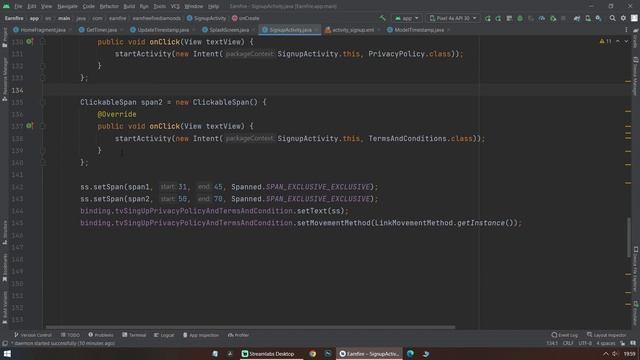This screenshot has height=360, width=640.
Task: Click the editor horizontal scrollbar
Action: click(250, 327)
